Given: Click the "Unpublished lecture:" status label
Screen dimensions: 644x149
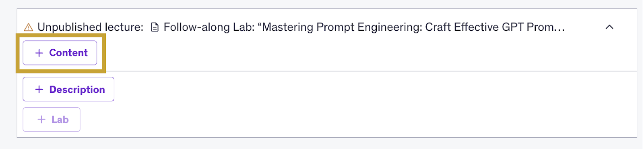Looking at the screenshot, I should 91,27.
